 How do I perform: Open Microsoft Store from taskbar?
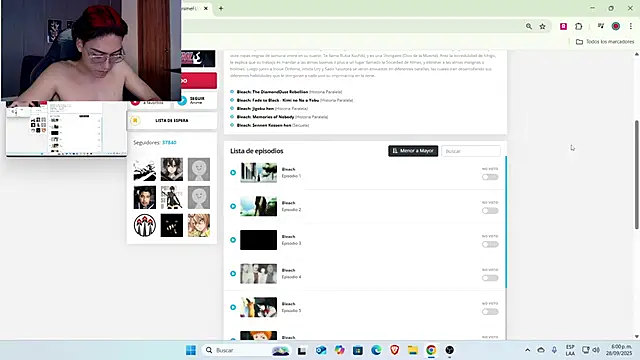point(358,350)
